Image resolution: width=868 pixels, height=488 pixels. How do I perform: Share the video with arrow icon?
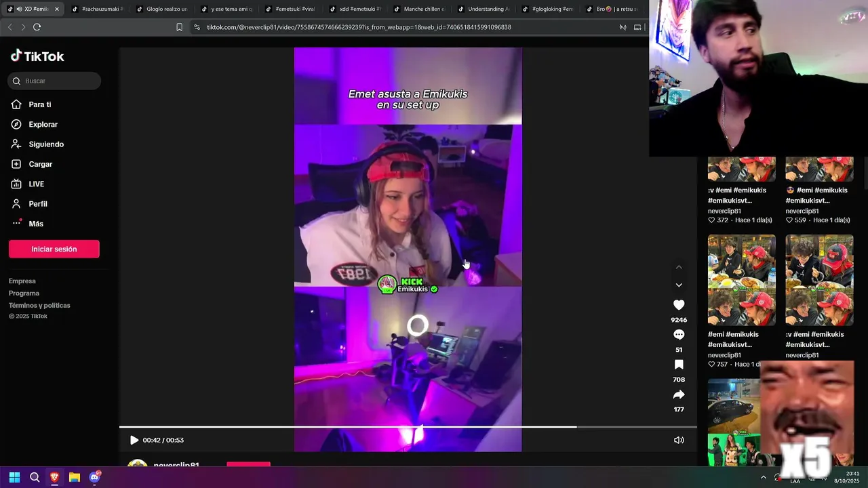pyautogui.click(x=679, y=394)
